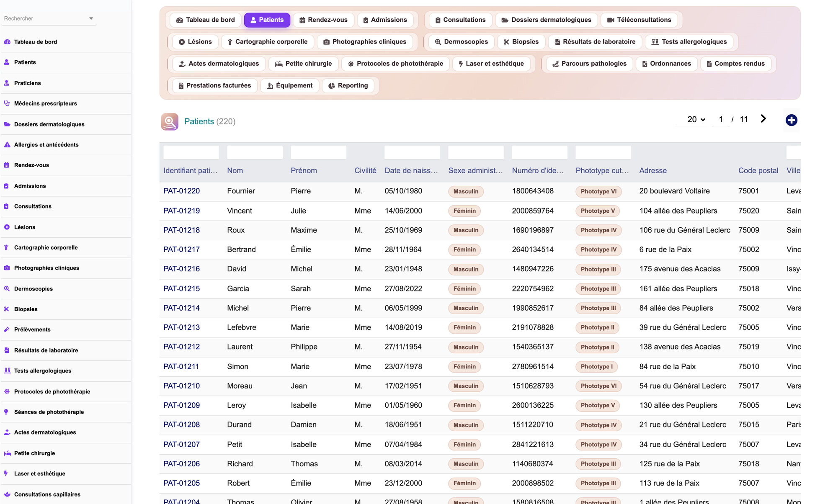Sort by the Code postal column header

[x=758, y=171]
